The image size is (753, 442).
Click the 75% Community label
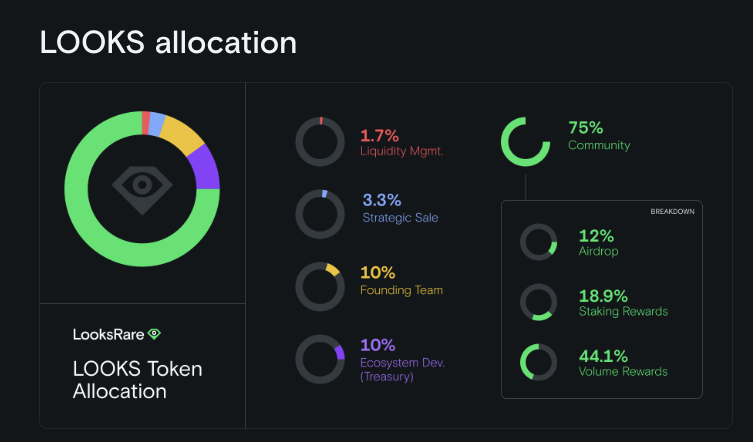coord(598,136)
